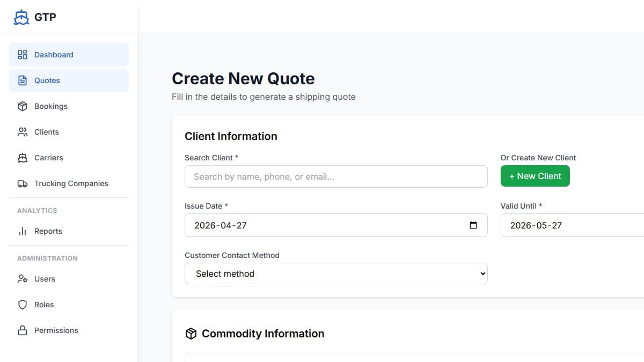Click the Issue Date field value
The height and width of the screenshot is (362, 644).
click(x=221, y=225)
